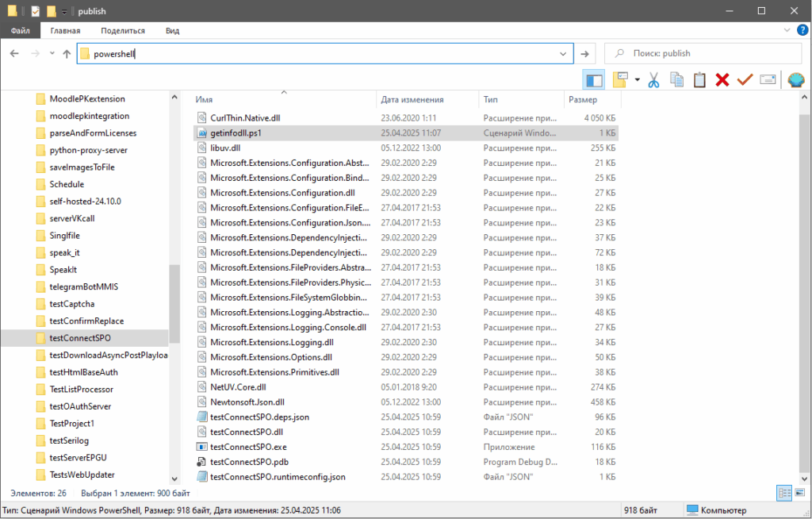Click the testConnectSPO.dll file icon
The image size is (812, 519).
[202, 432]
